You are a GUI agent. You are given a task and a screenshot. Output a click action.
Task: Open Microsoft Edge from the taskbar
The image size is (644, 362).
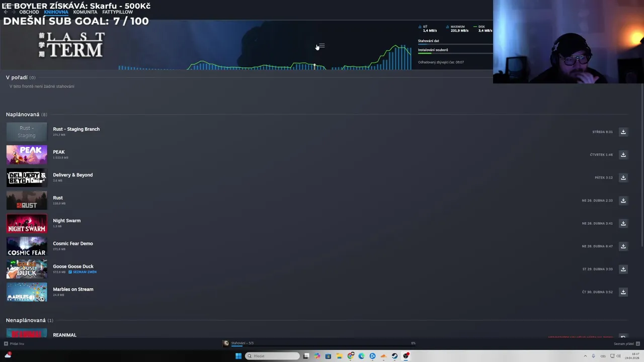(361, 356)
